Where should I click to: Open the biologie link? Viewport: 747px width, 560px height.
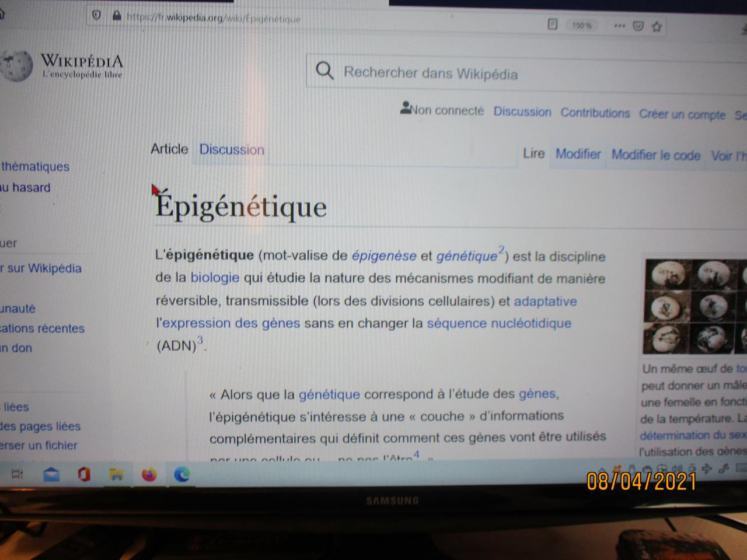(215, 278)
